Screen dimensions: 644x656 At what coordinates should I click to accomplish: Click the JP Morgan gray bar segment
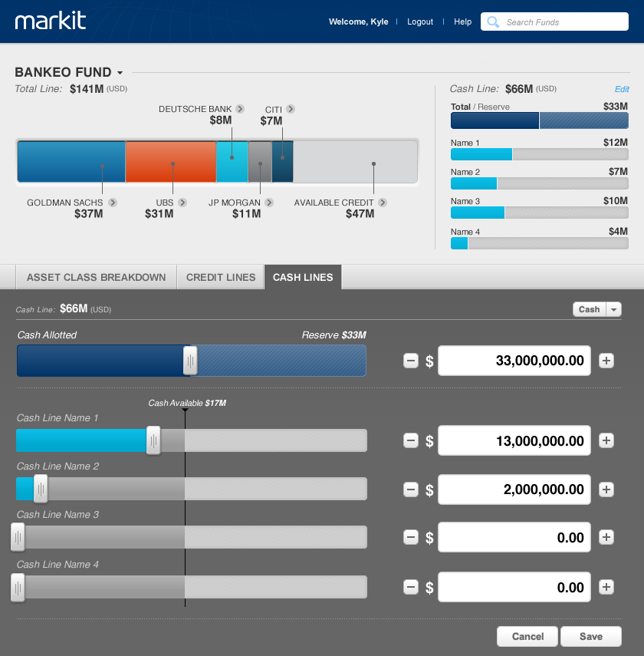(x=260, y=161)
